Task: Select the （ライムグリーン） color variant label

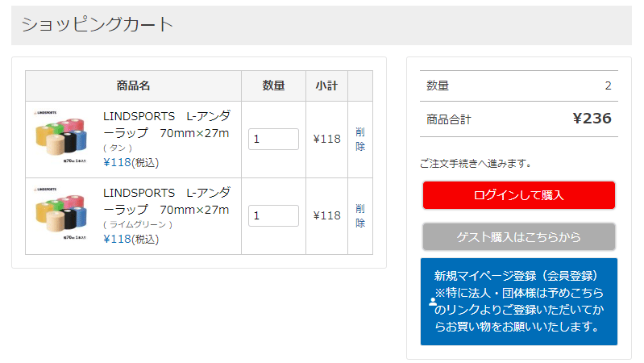Action: [137, 224]
